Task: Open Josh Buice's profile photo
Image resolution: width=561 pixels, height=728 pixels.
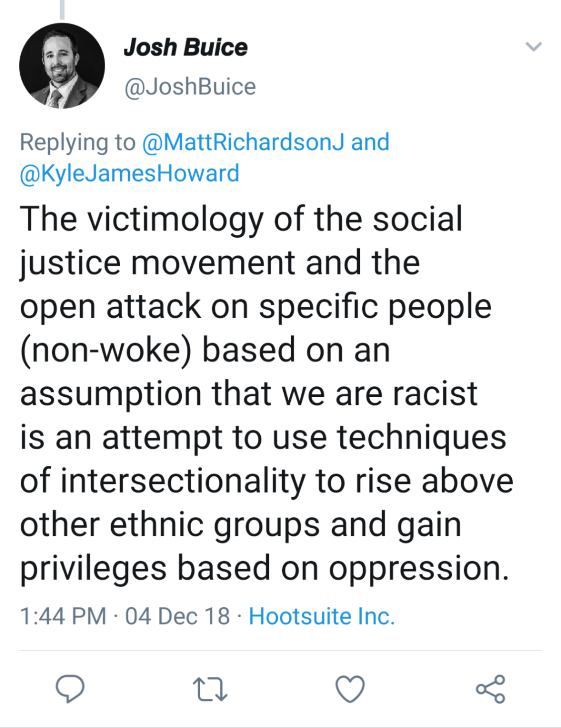Action: point(62,66)
